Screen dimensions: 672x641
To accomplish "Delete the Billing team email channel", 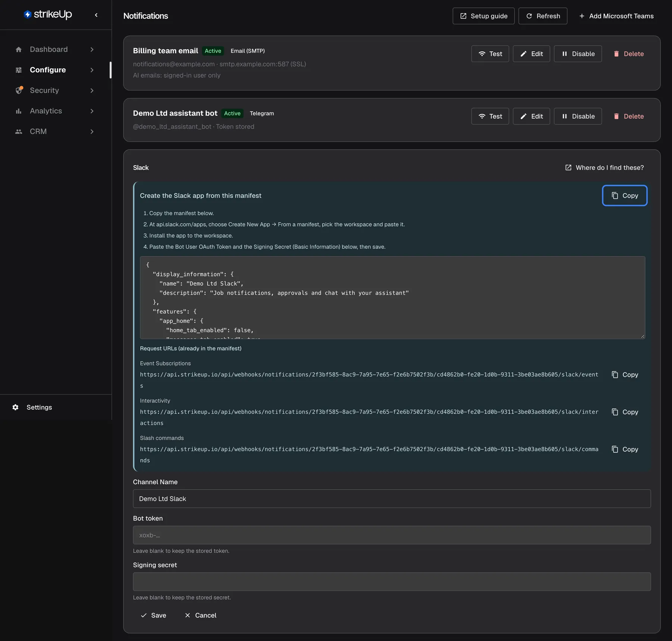I will point(629,54).
